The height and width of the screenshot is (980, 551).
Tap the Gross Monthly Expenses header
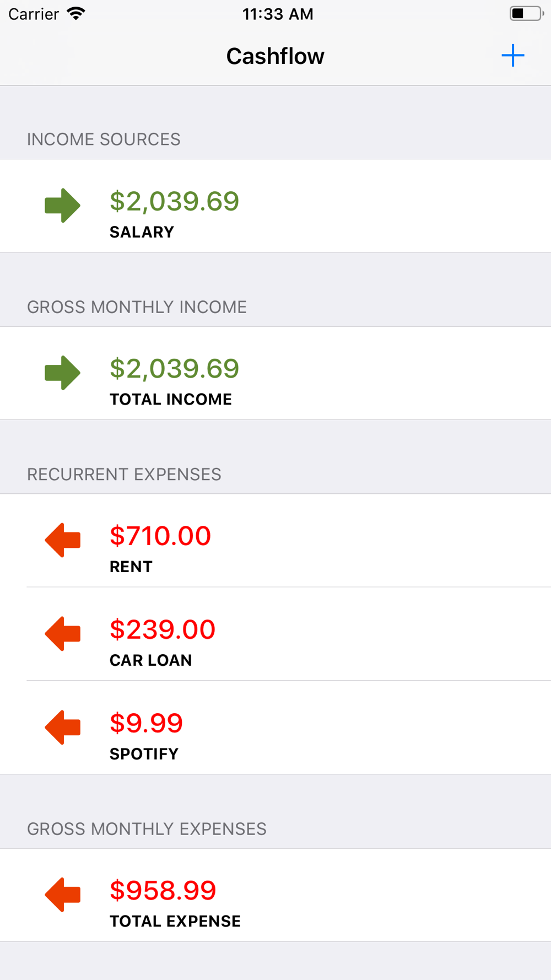pos(147,829)
